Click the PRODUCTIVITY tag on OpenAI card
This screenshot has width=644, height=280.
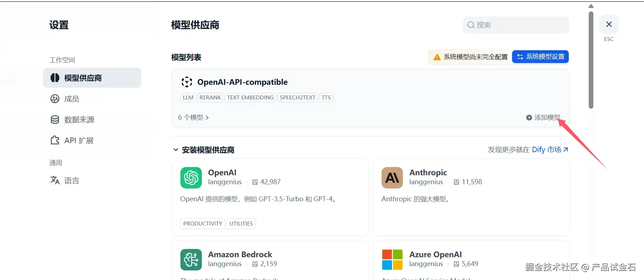203,224
